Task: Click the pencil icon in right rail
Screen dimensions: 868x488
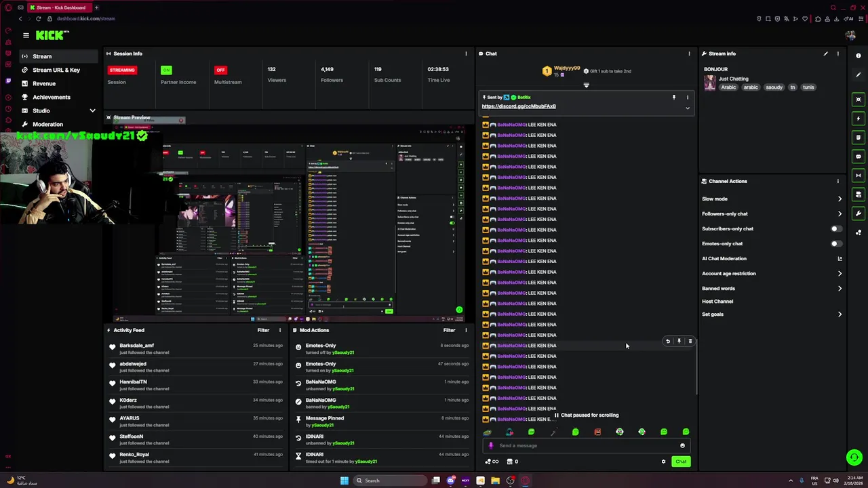Action: click(859, 75)
